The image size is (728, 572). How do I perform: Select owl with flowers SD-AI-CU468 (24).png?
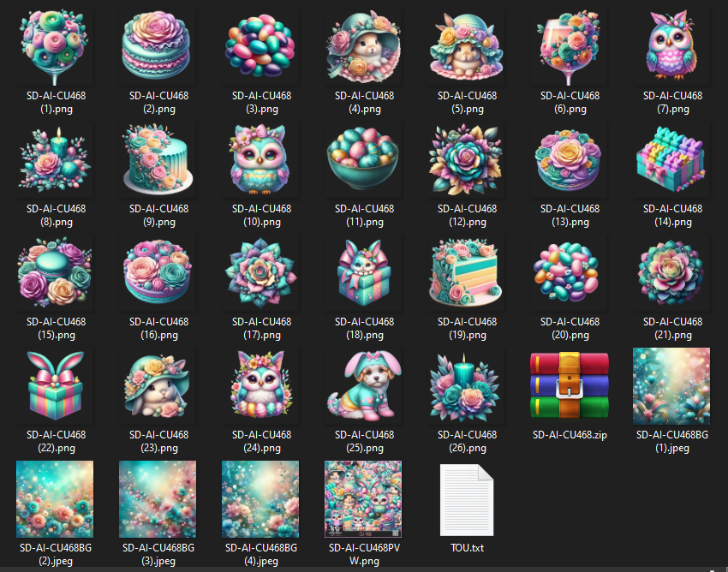point(261,386)
